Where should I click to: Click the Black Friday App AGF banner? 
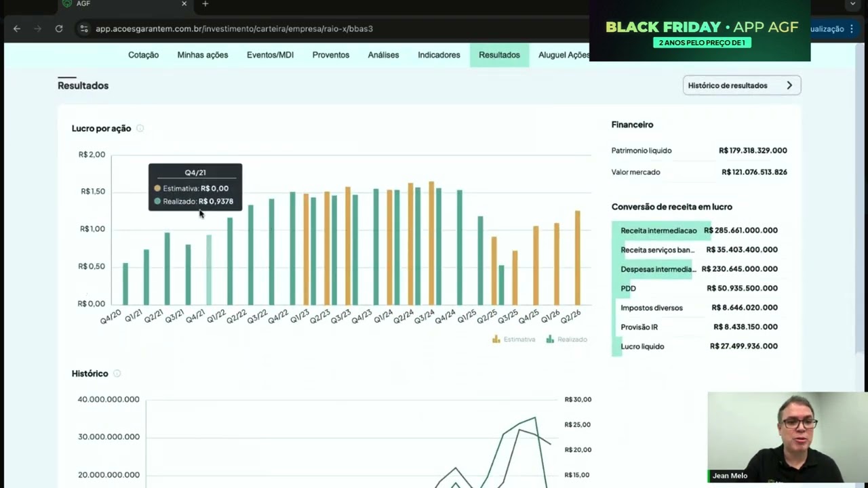pyautogui.click(x=700, y=31)
